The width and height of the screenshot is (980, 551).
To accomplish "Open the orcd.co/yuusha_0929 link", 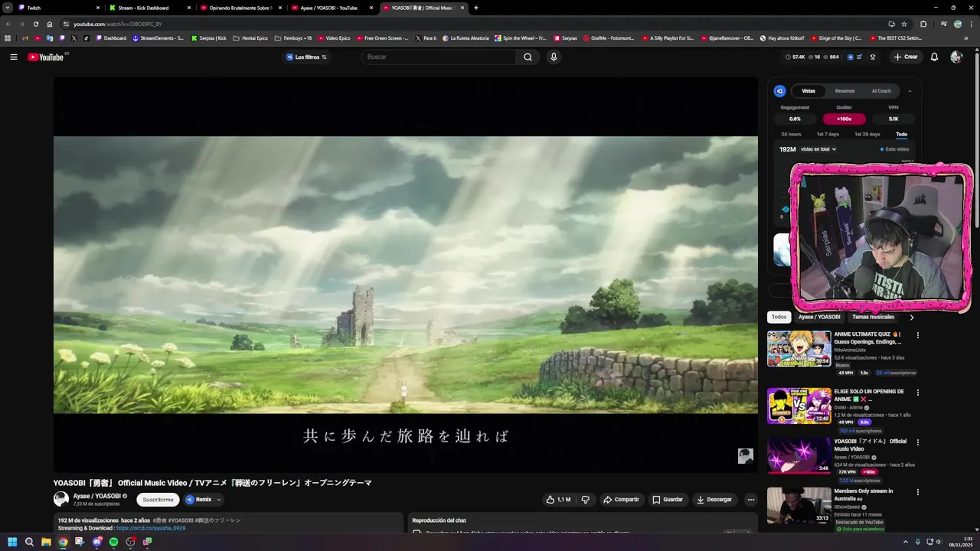I will 151,528.
